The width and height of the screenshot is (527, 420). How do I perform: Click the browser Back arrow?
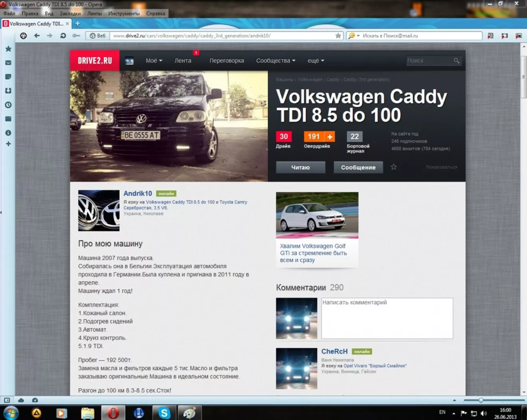37,35
